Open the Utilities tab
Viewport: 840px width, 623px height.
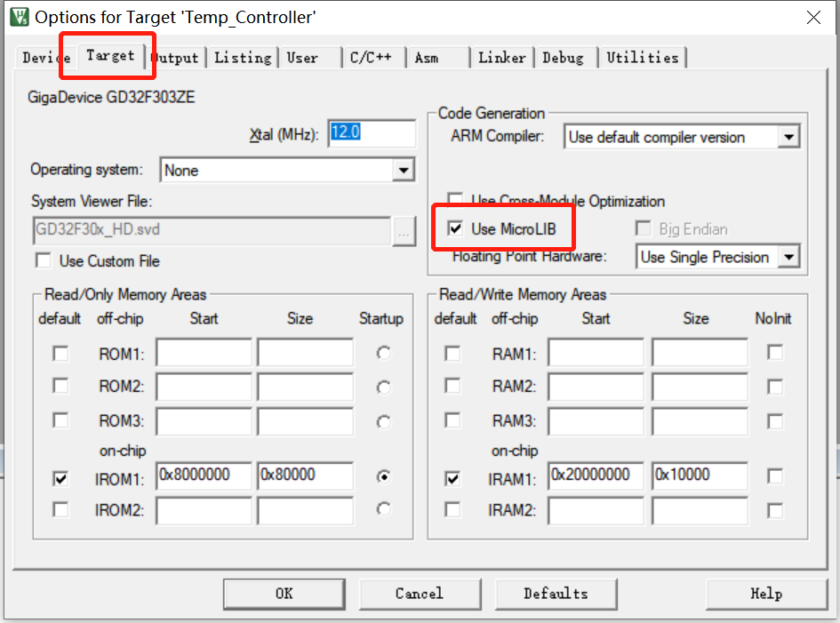click(643, 56)
